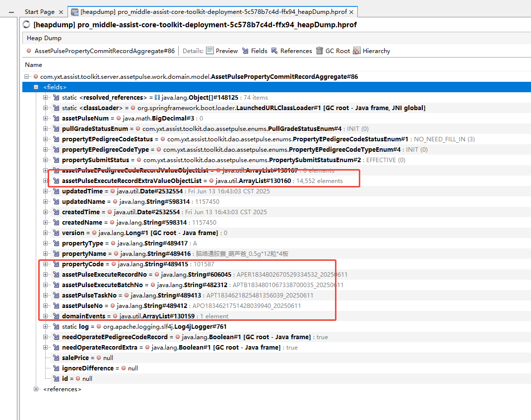This screenshot has width=531, height=420.
Task: Click field icon of needOperateEPedigreeCodeRecord row
Action: [x=56, y=337]
